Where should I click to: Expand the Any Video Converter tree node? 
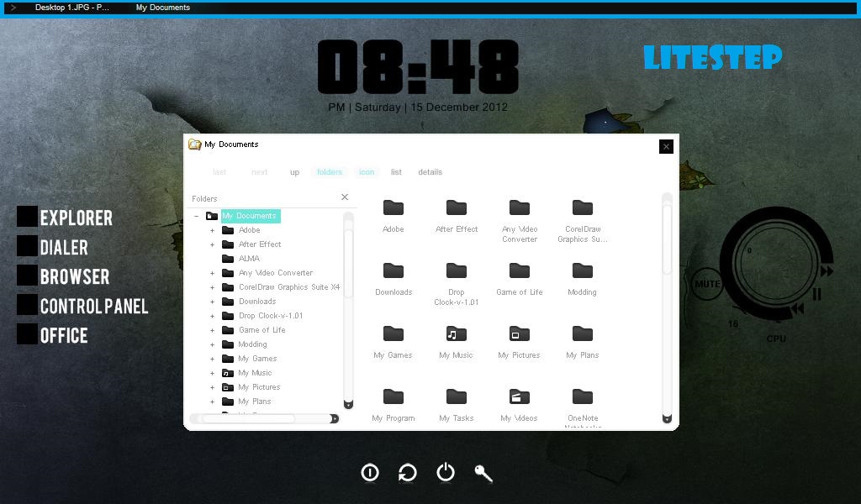(212, 272)
